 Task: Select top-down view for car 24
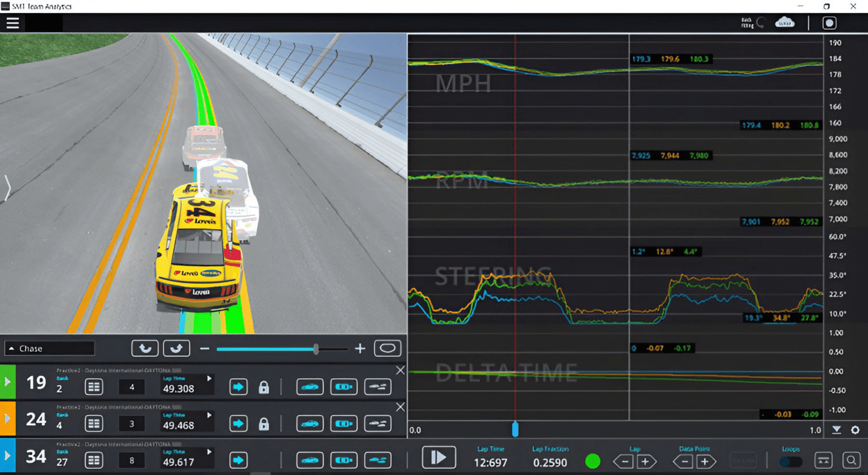click(344, 424)
